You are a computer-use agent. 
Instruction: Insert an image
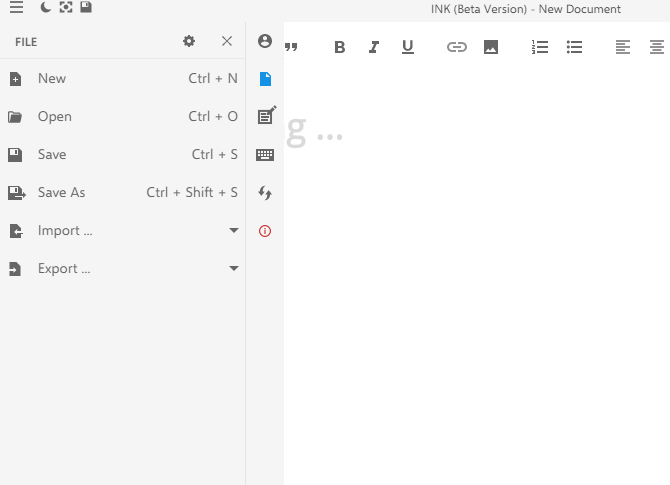491,47
